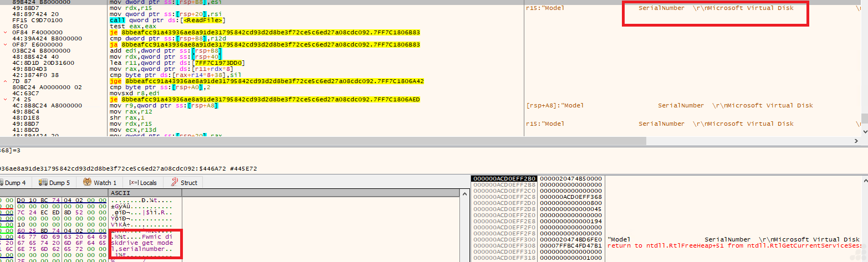The height and width of the screenshot is (262, 868).
Task: Click the Watch 1 dog icon
Action: [88, 182]
